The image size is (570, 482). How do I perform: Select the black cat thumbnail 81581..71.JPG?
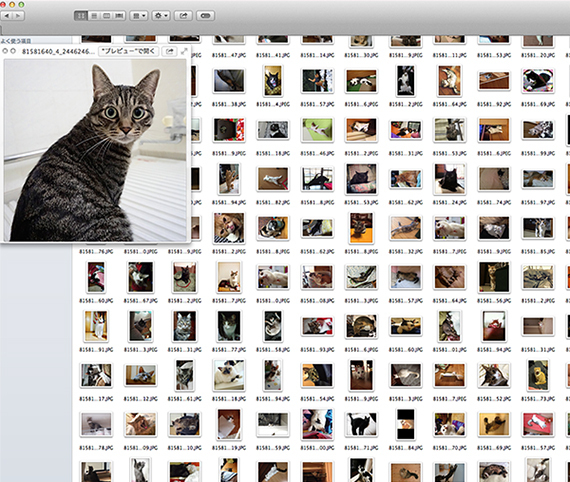[361, 424]
